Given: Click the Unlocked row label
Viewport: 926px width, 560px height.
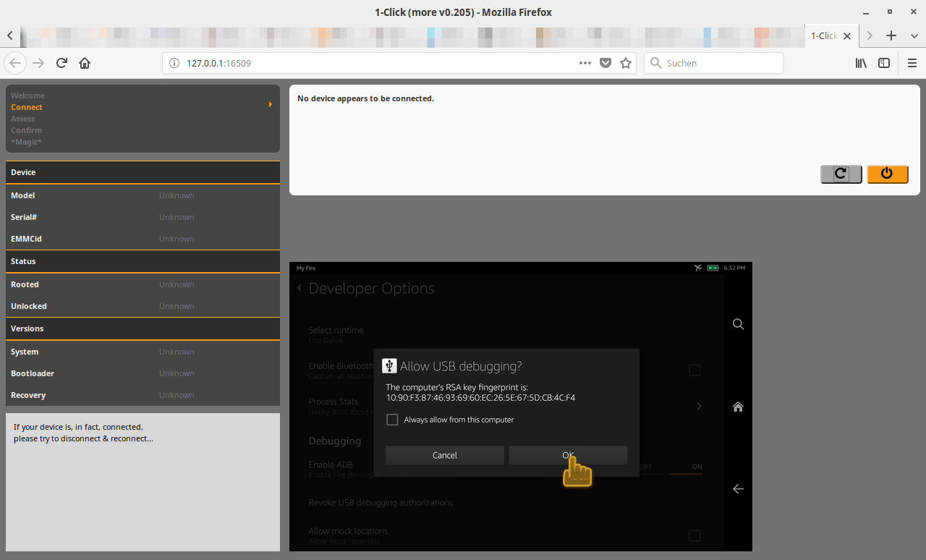Looking at the screenshot, I should (x=29, y=306).
